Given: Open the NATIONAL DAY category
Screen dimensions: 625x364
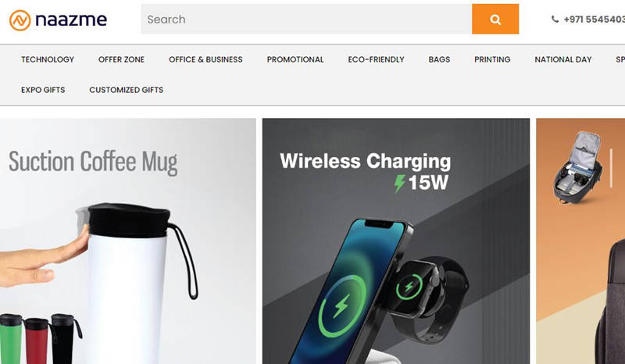Looking at the screenshot, I should click(x=562, y=59).
